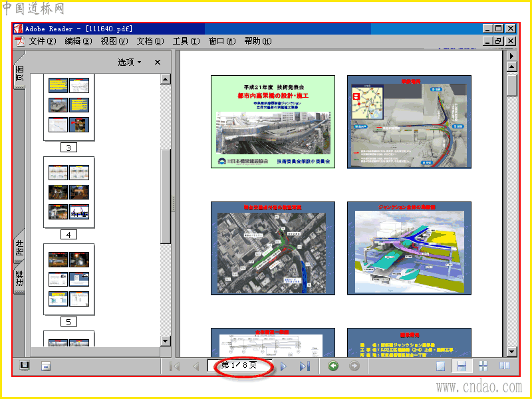Close the pages thumbnail panel

click(x=158, y=62)
